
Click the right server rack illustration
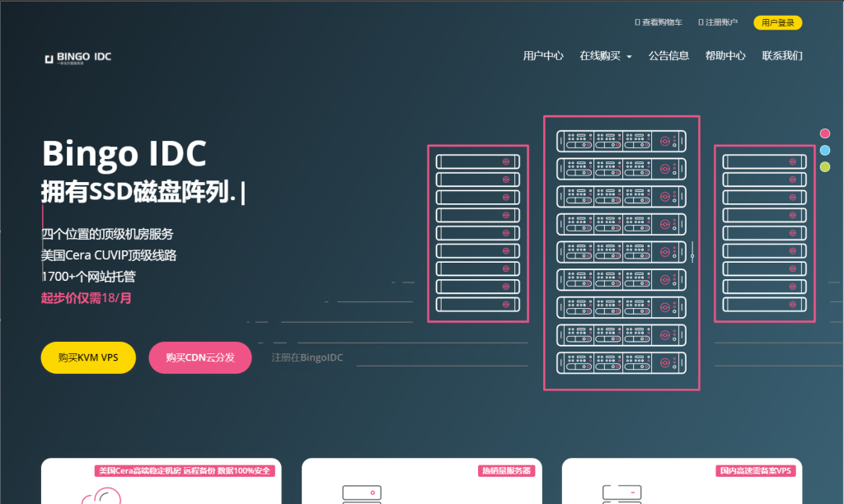(764, 233)
